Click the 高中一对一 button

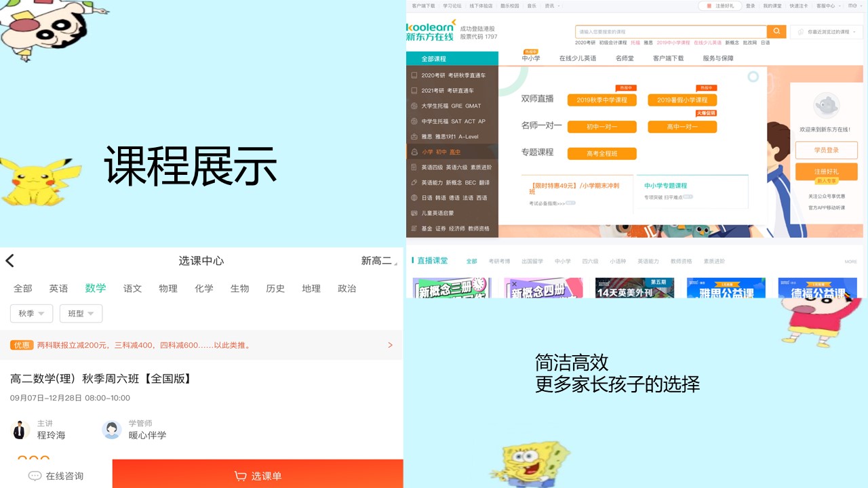[x=682, y=127]
